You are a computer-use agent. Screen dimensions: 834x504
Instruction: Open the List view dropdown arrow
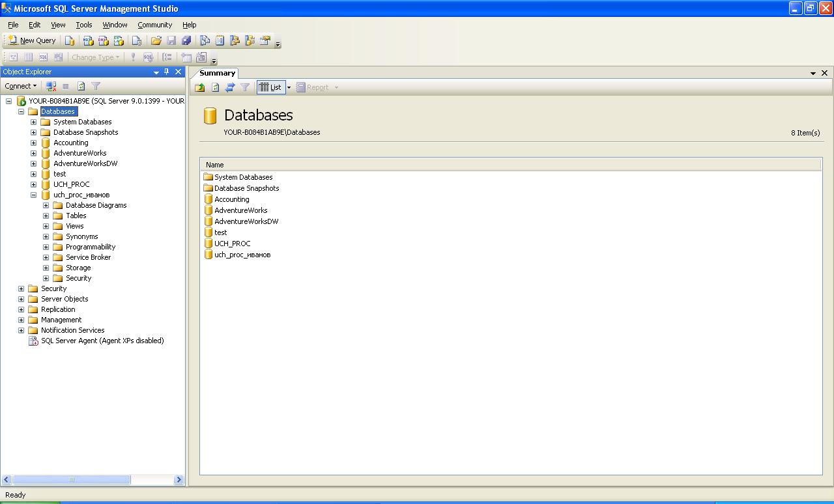[289, 87]
